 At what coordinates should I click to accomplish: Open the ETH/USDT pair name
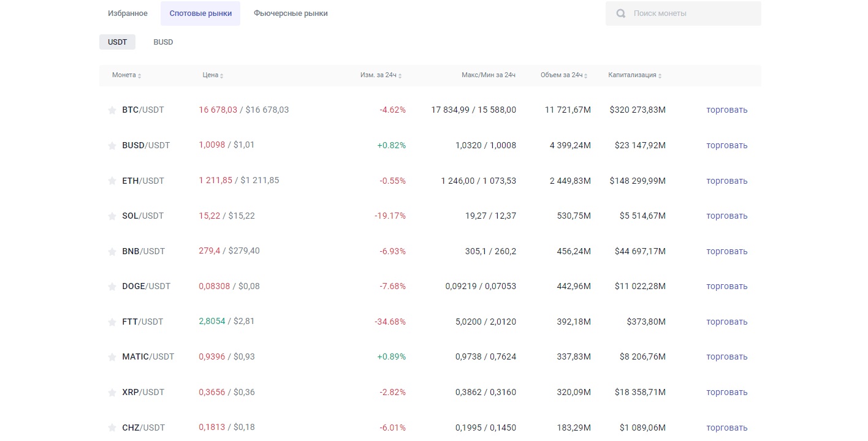pyautogui.click(x=143, y=181)
